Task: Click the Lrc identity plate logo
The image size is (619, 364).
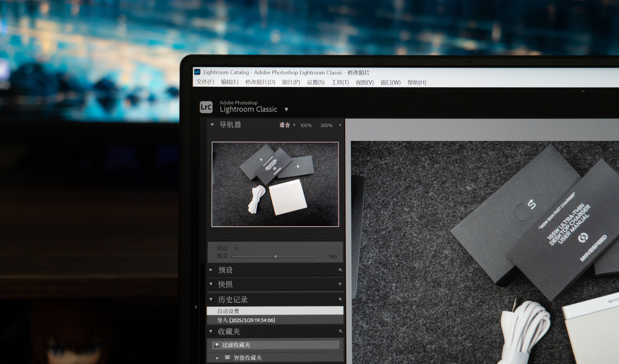Action: coord(206,107)
